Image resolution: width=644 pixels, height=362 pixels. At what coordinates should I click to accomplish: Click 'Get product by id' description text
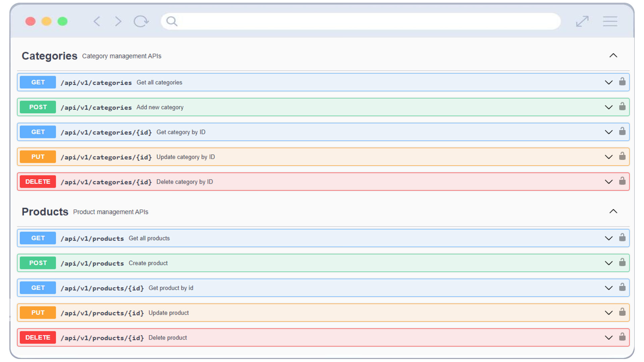pos(171,288)
